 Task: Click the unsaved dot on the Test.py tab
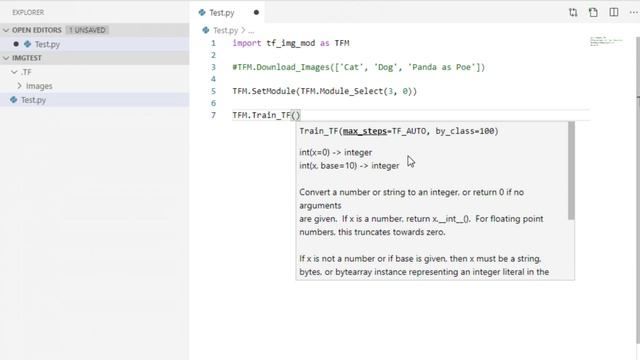(256, 13)
